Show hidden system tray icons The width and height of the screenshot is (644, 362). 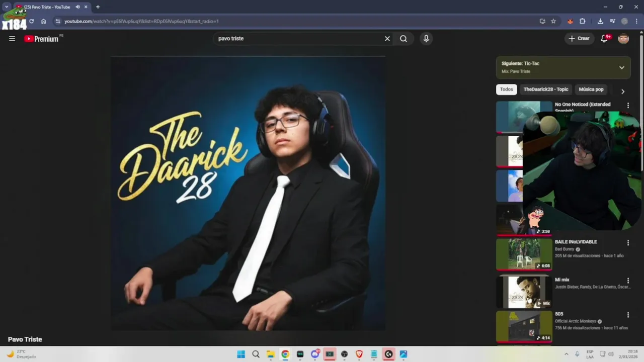coord(566,354)
